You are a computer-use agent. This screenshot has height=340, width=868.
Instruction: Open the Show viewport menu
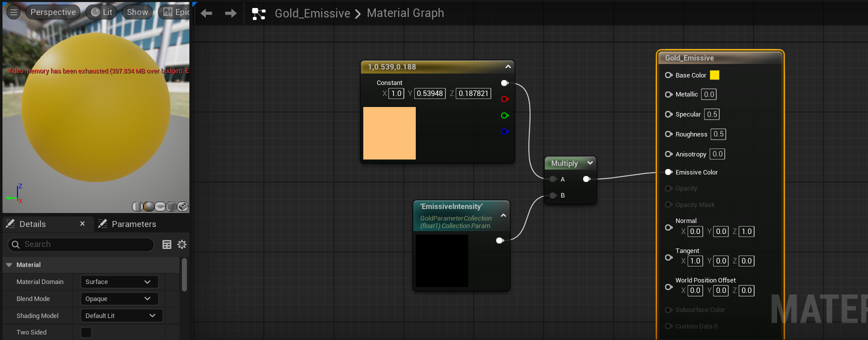pos(137,12)
